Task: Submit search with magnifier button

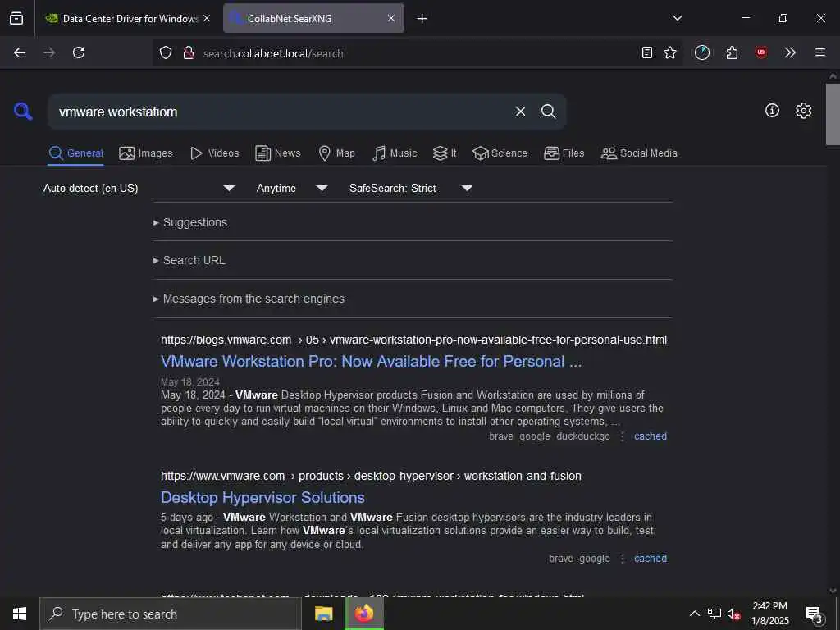Action: point(548,112)
